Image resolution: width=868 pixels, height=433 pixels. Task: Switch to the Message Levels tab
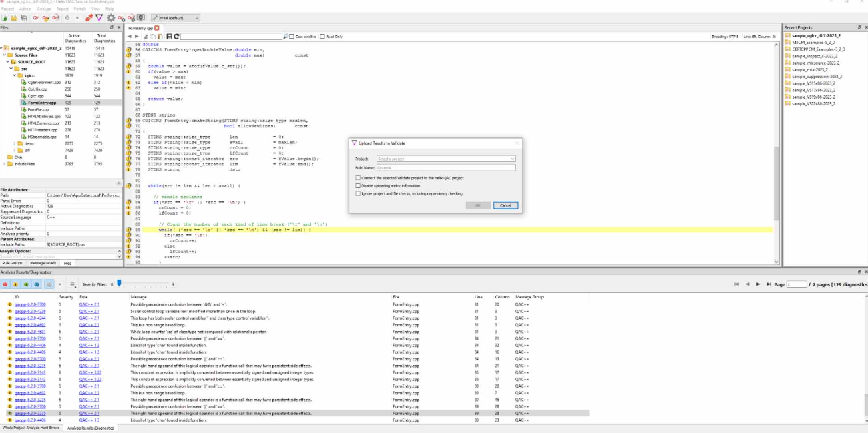[x=42, y=263]
